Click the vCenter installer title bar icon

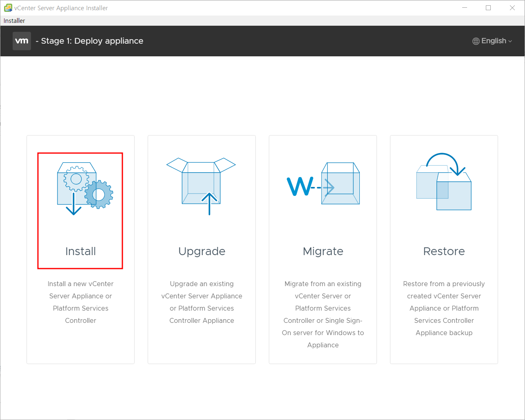point(8,8)
